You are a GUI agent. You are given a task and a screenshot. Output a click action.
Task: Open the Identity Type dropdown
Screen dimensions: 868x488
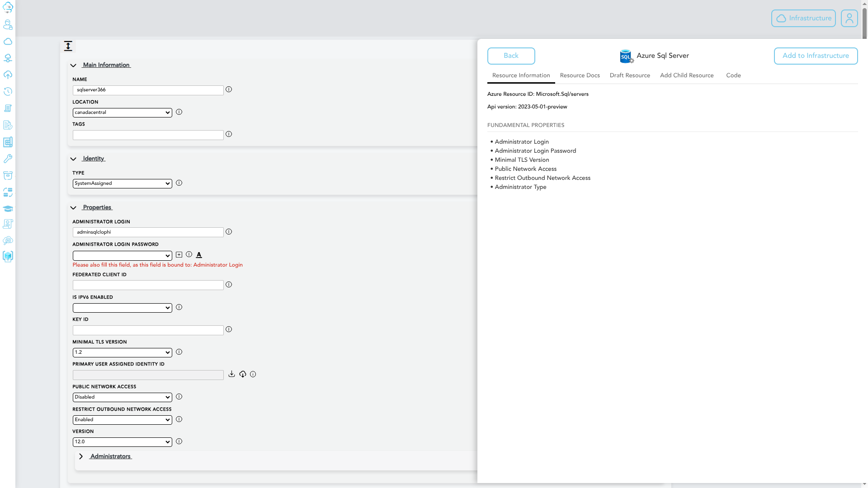pos(122,183)
